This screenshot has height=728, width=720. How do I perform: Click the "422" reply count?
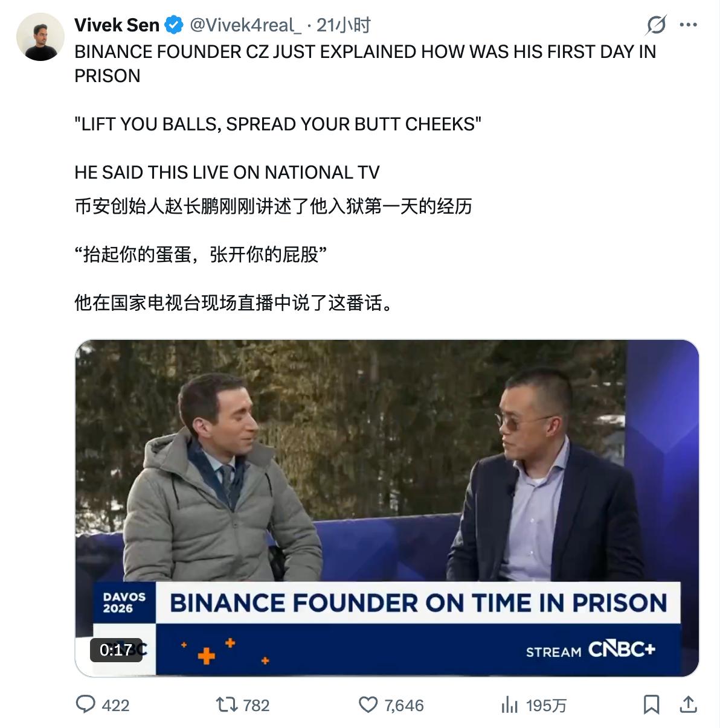(x=118, y=704)
